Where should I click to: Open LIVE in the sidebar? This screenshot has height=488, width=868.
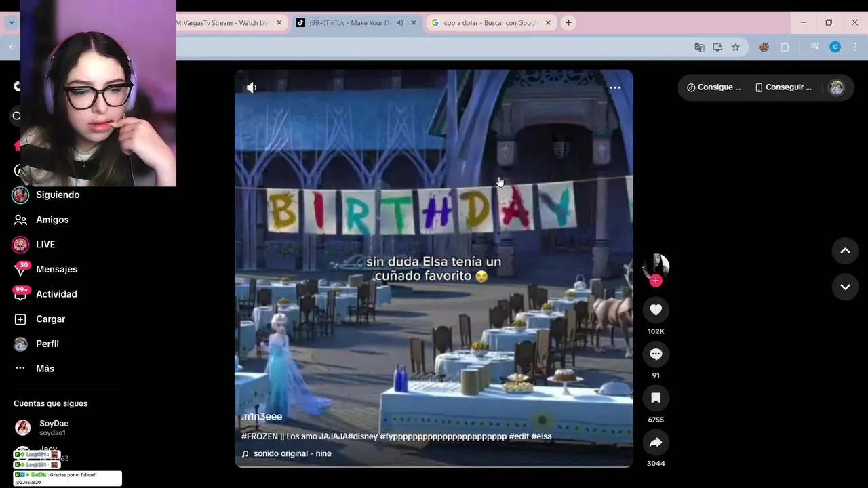(45, 244)
